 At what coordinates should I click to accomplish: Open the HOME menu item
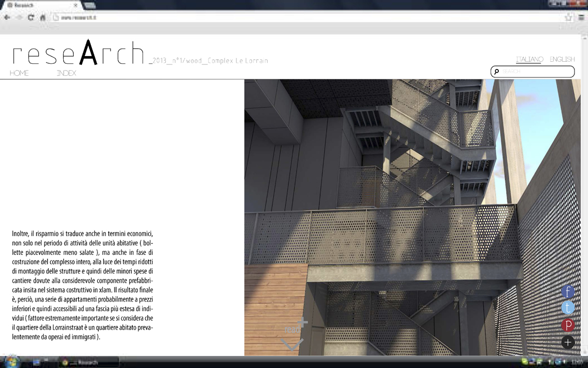pyautogui.click(x=19, y=73)
